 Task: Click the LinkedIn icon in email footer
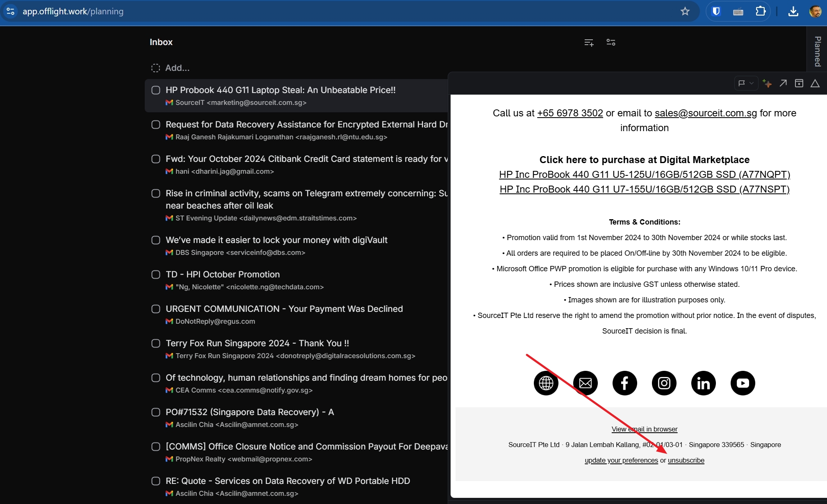[703, 383]
